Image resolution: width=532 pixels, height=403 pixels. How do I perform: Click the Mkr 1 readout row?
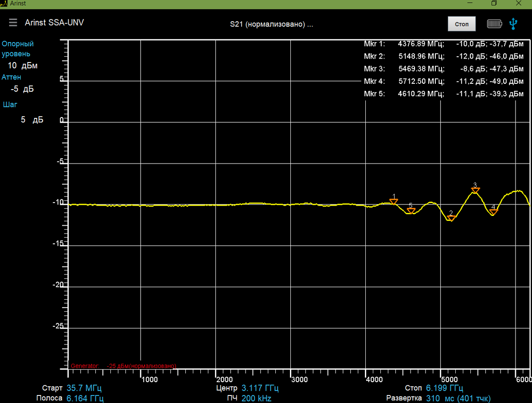click(x=444, y=44)
